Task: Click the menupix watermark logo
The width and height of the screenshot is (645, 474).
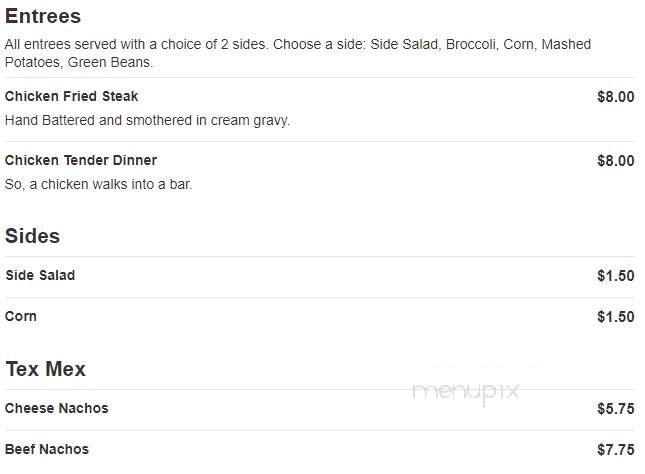Action: point(466,393)
